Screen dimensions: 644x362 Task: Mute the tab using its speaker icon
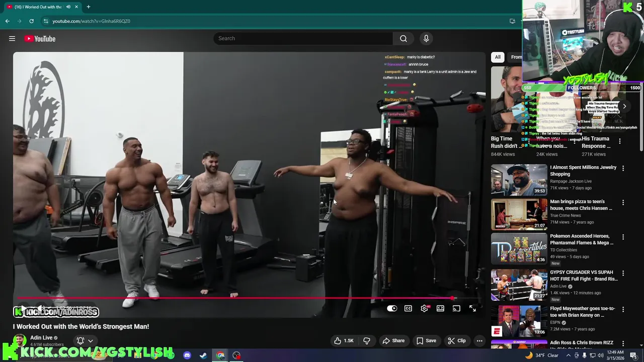click(68, 7)
